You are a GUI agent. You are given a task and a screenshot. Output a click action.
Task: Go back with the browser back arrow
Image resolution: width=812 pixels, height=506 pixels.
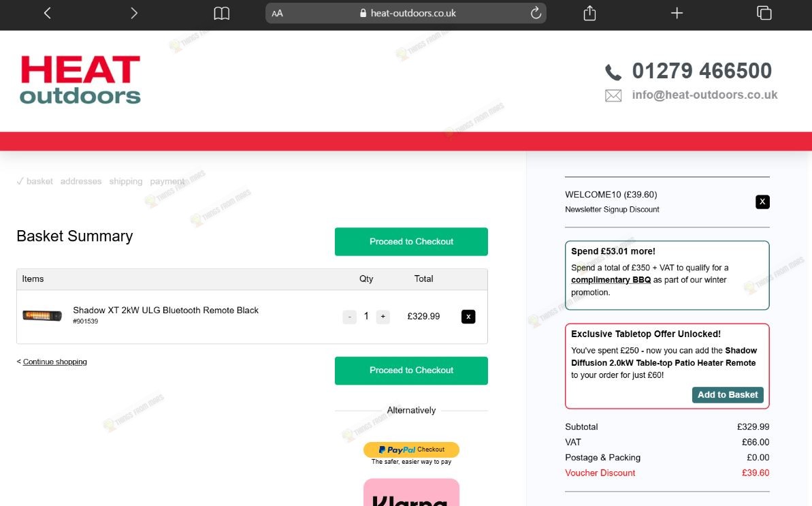click(x=47, y=13)
